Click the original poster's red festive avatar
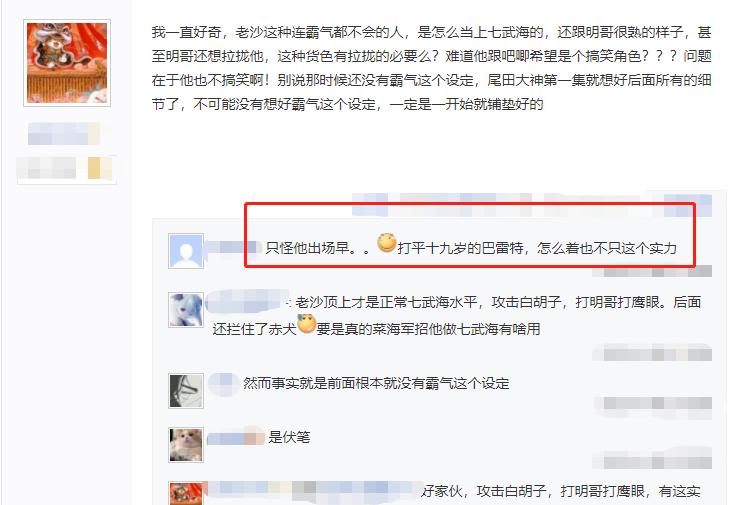This screenshot has width=735, height=505. click(x=67, y=63)
